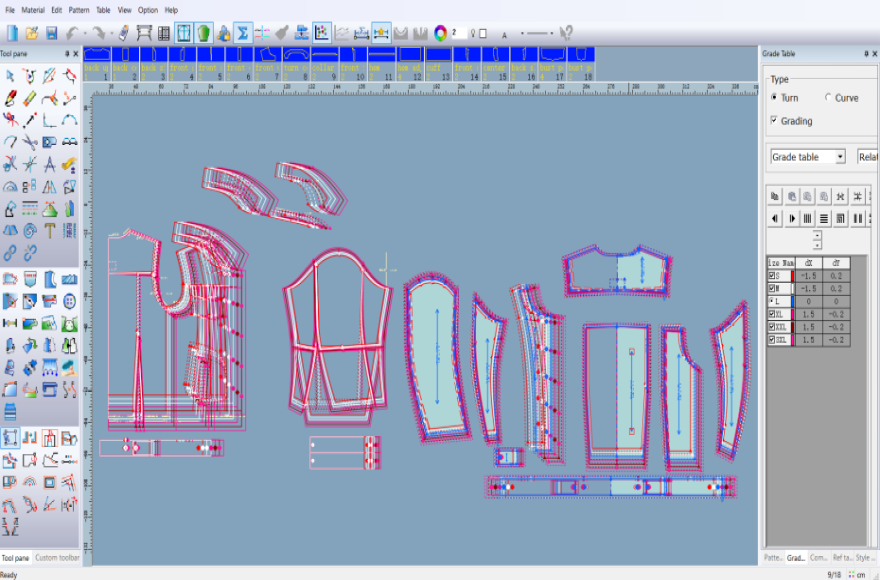The image size is (880, 580).
Task: Open the Grade table dropdown
Action: pos(839,157)
